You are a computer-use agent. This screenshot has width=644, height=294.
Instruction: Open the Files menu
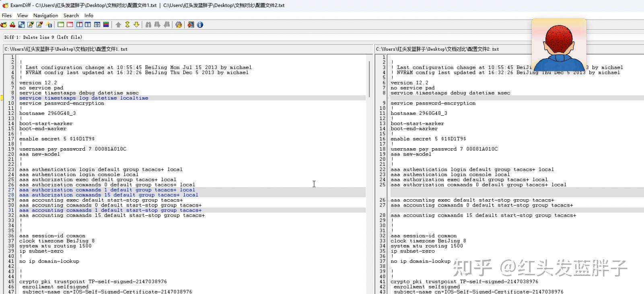(7, 16)
